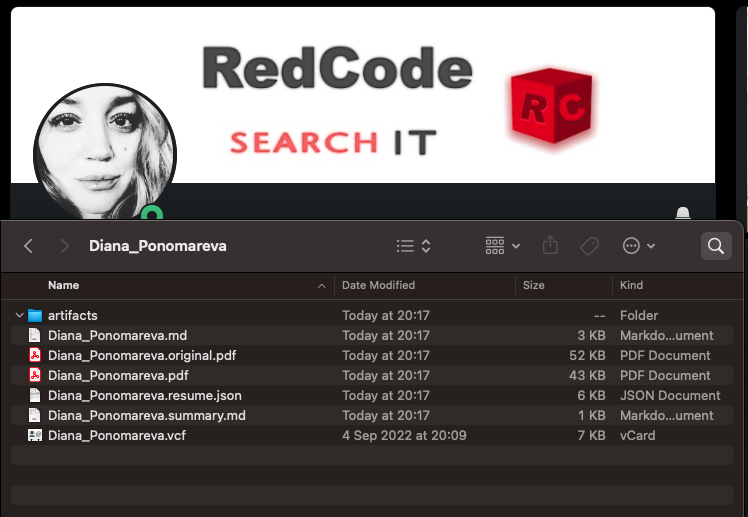Click the profile photo in background window

(x=105, y=154)
